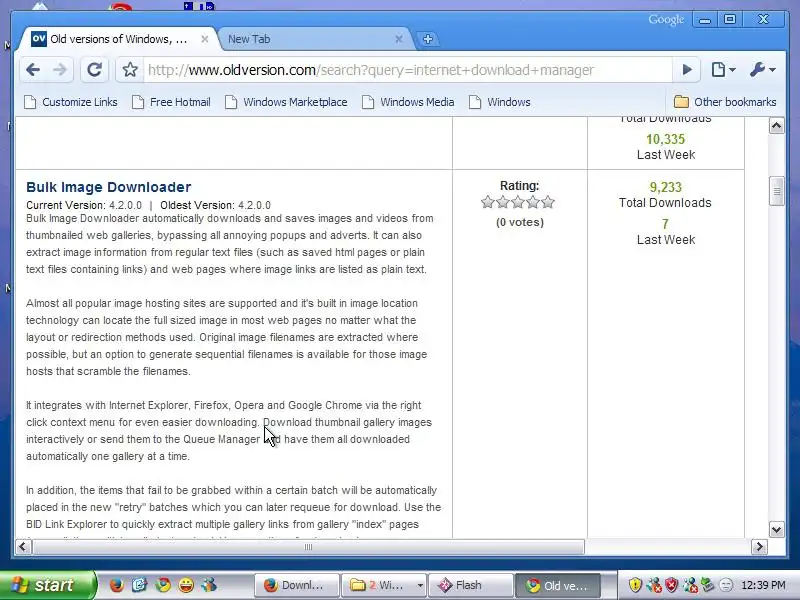Open the Customize Links bookmark
Image resolution: width=800 pixels, height=600 pixels.
pyautogui.click(x=71, y=102)
